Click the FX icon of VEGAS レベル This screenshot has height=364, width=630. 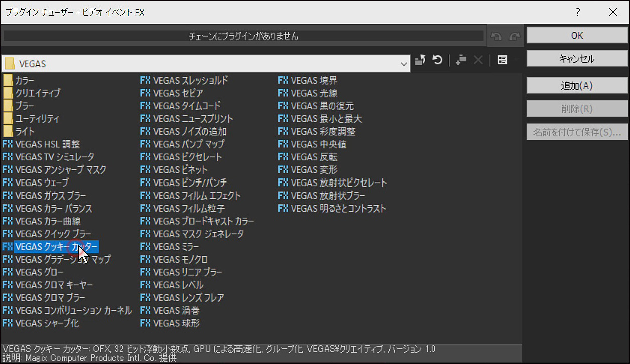(x=146, y=285)
